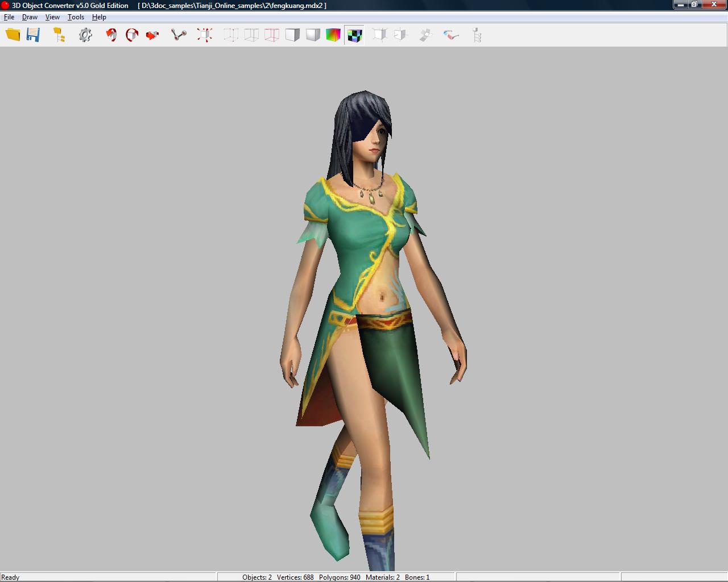Click the "Vertices: 688" status entry
Viewport: 728px width, 582px height.
click(295, 577)
